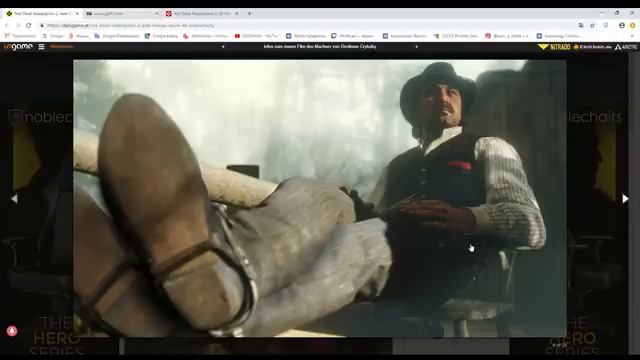Show the previous screenshot with the left arrow
Screen dimensions: 640x360
click(x=14, y=199)
